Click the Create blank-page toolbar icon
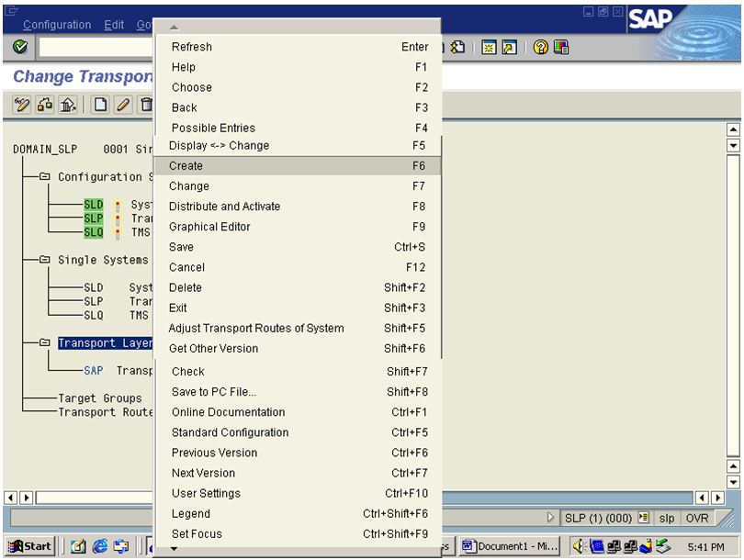 (102, 104)
